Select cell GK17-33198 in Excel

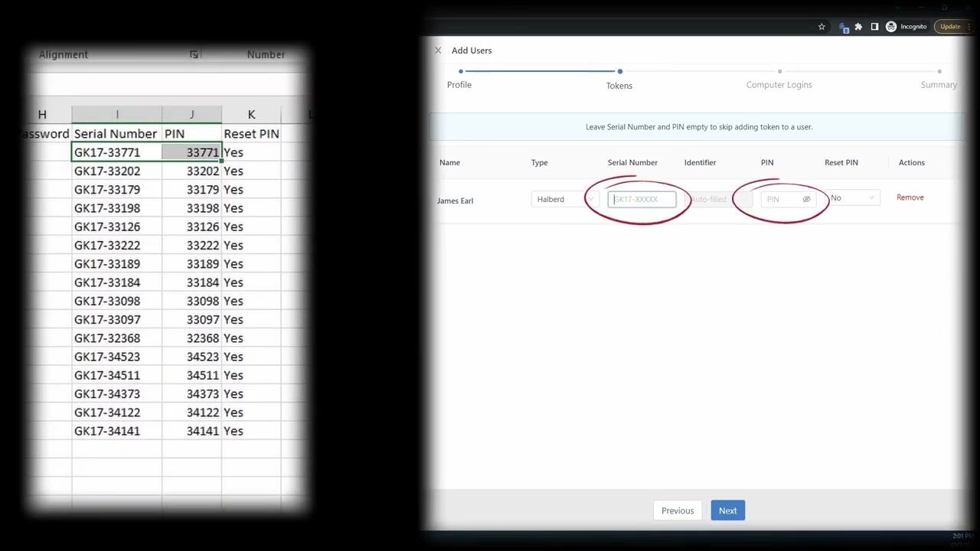pyautogui.click(x=117, y=208)
